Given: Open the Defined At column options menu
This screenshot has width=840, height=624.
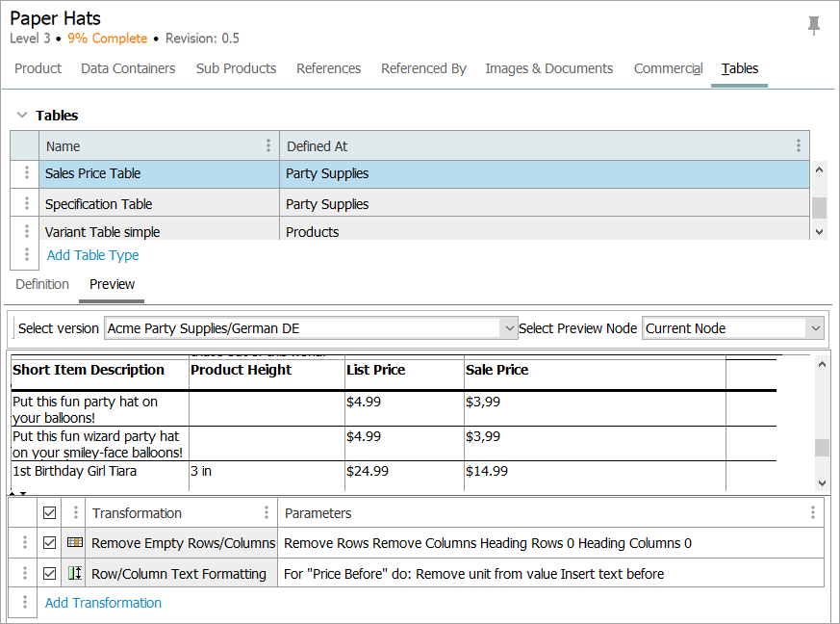Looking at the screenshot, I should 798,145.
